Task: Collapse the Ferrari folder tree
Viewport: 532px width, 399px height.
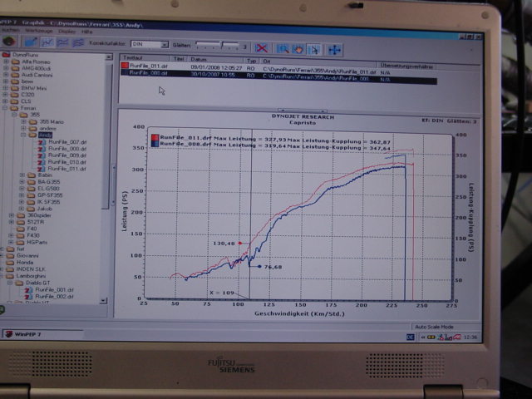Action: (x=3, y=107)
